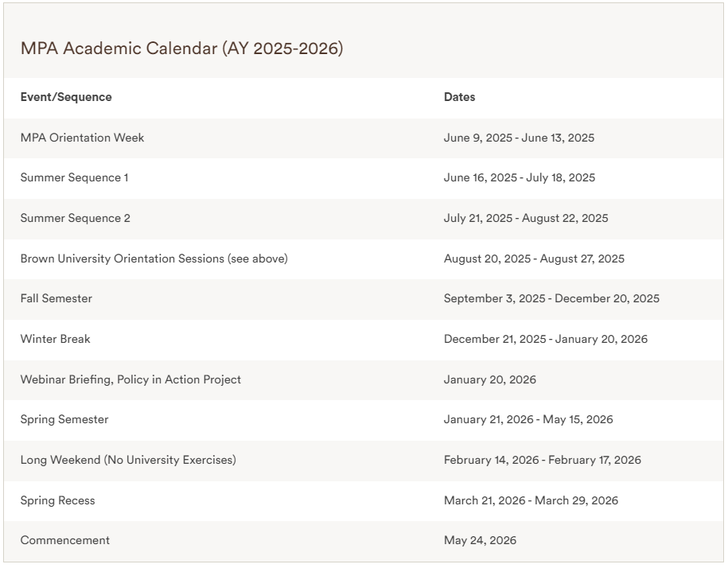Click the 'Winter Break' row label
This screenshot has height=568, width=728.
click(x=55, y=339)
